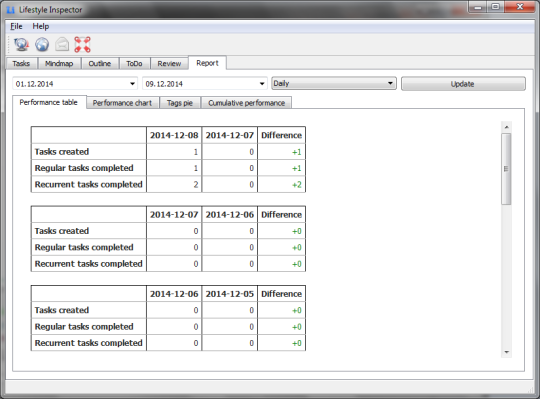The image size is (540, 399).
Task: Click the 2014-12-05 column header
Action: point(230,294)
